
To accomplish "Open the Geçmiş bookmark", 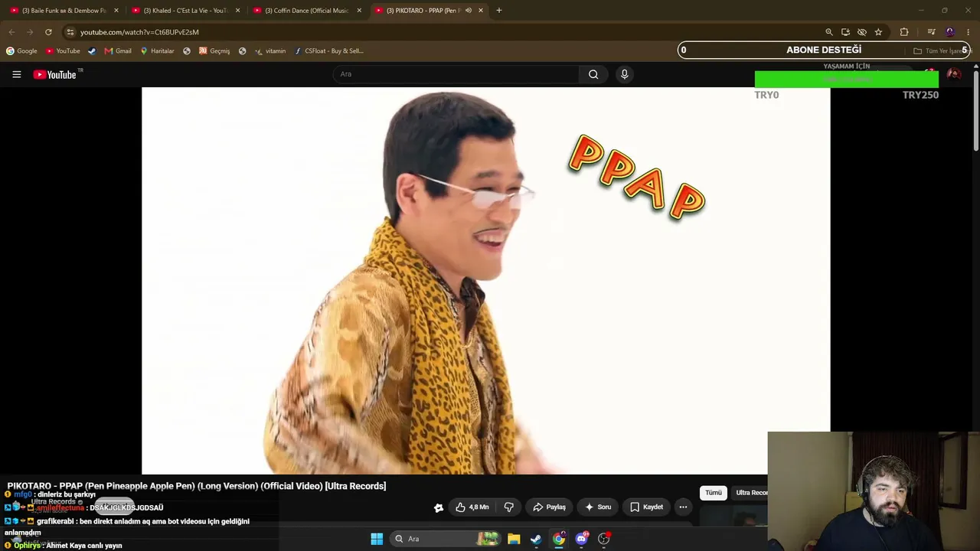I will tap(214, 51).
